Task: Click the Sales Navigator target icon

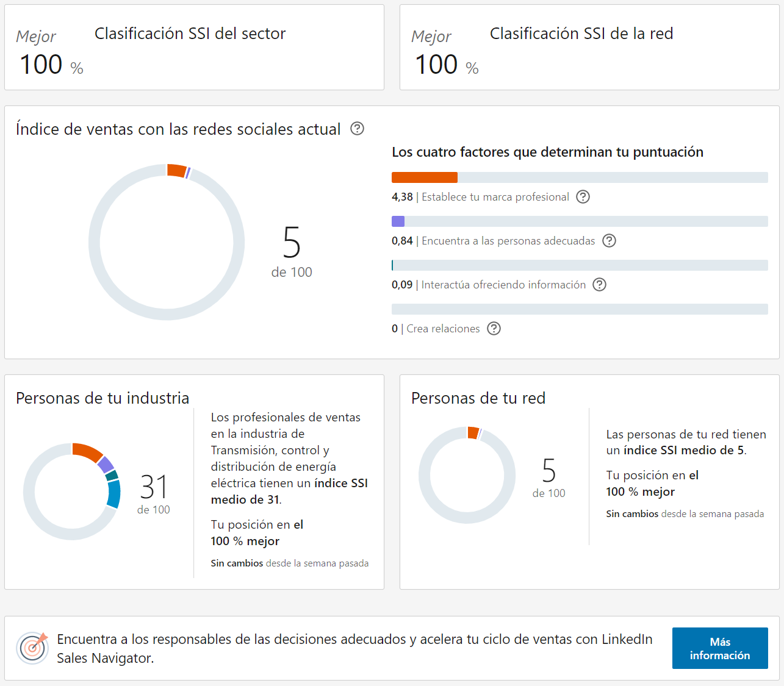Action: [33, 648]
